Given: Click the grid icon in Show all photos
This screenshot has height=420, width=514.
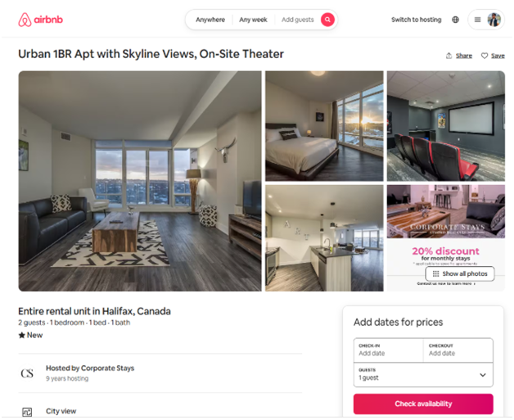Looking at the screenshot, I should click(x=435, y=273).
